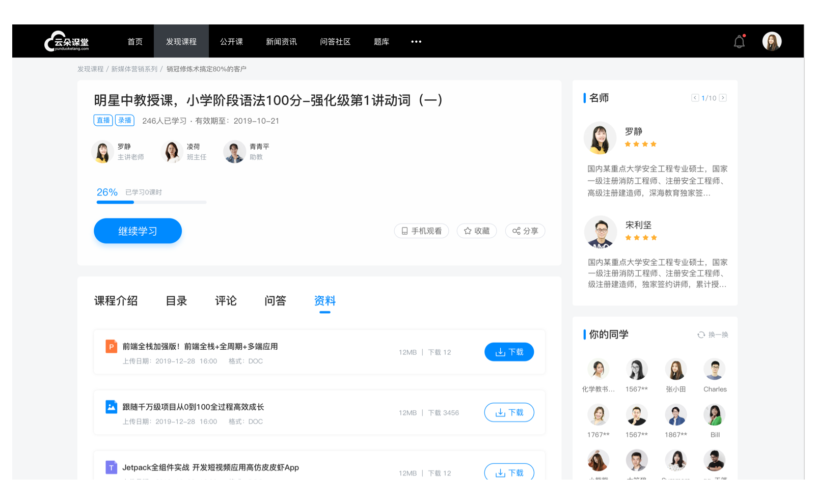Download the 前端全栈加强版 document

click(x=509, y=351)
